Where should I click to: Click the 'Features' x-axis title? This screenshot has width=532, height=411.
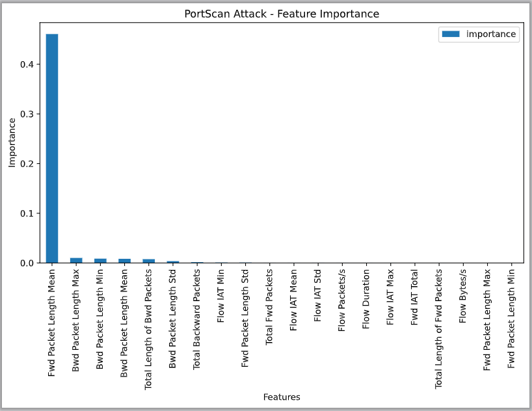tap(282, 397)
